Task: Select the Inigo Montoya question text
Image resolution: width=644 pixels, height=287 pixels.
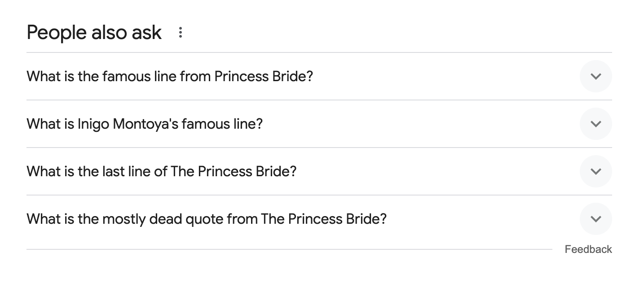Action: 144,124
